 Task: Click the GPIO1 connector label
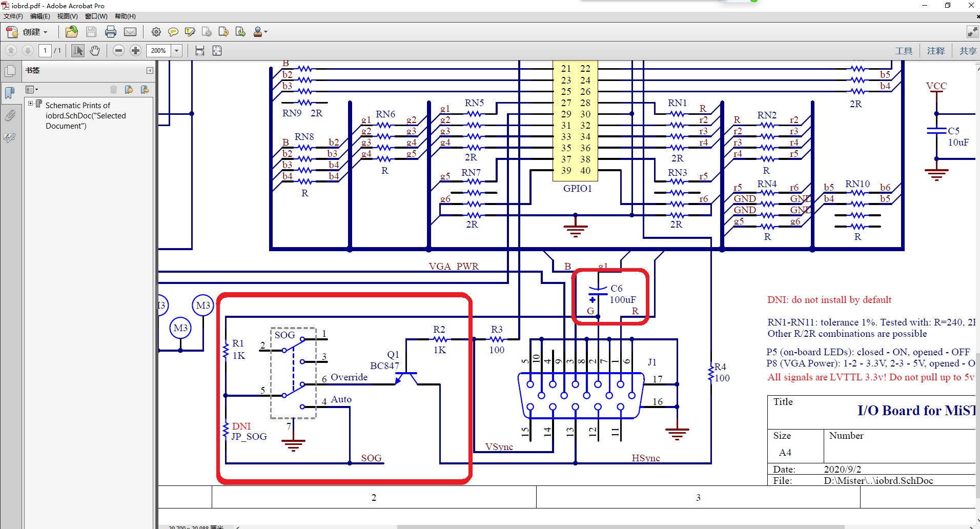pos(577,189)
